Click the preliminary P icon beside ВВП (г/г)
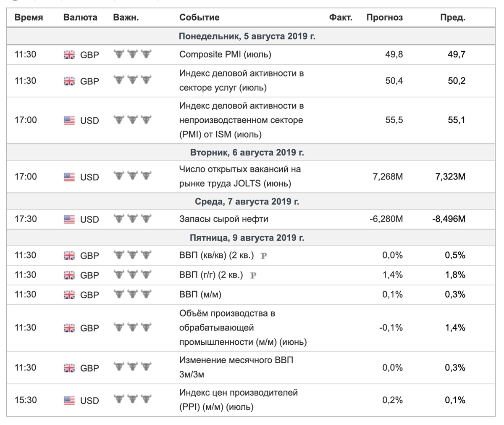The image size is (504, 425). (x=253, y=275)
